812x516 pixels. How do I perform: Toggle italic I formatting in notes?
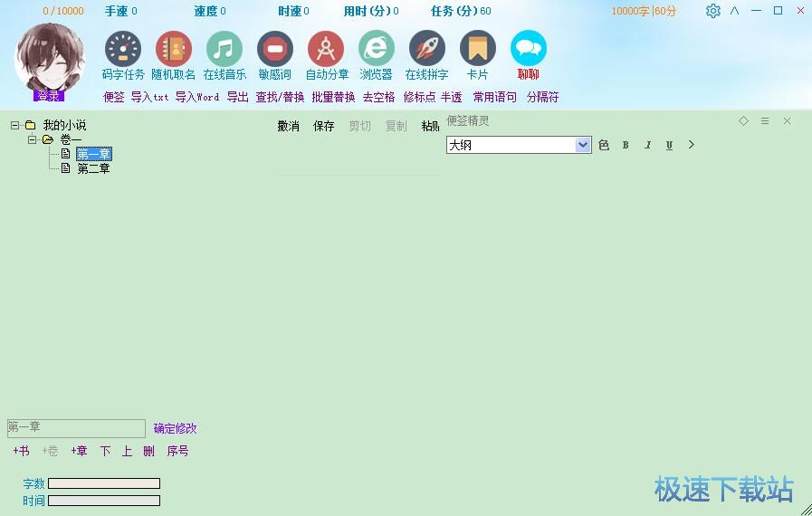(x=647, y=145)
